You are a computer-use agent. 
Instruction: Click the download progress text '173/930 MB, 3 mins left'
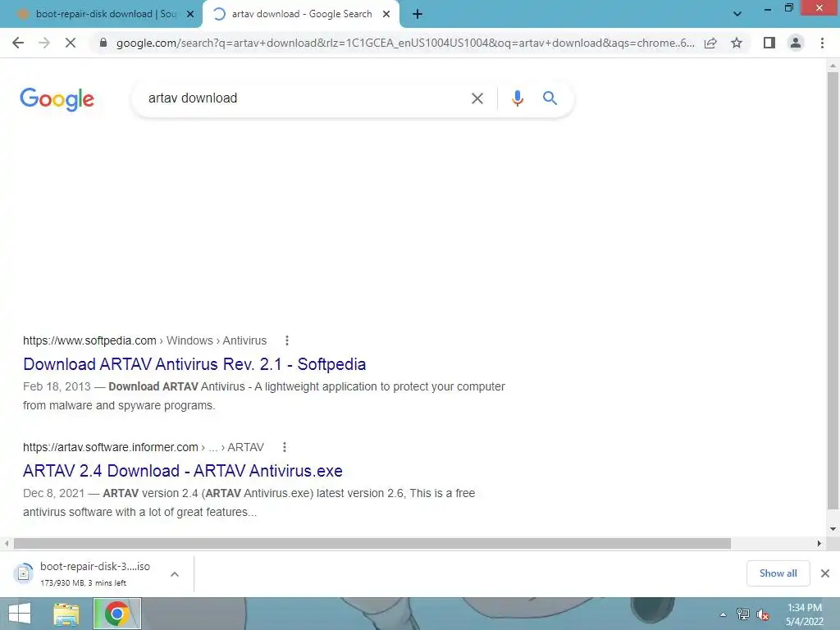[83, 583]
